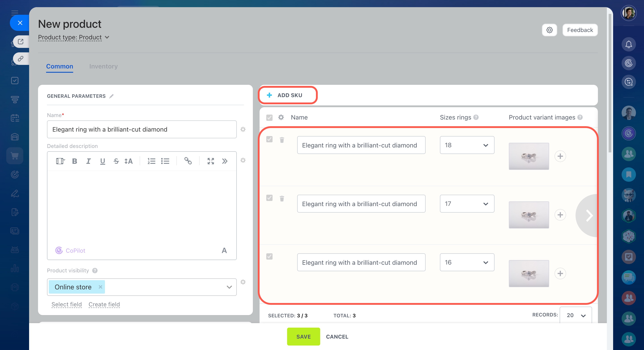Image resolution: width=644 pixels, height=350 pixels.
Task: Click the size 16 ring image thumbnail
Action: pos(529,273)
